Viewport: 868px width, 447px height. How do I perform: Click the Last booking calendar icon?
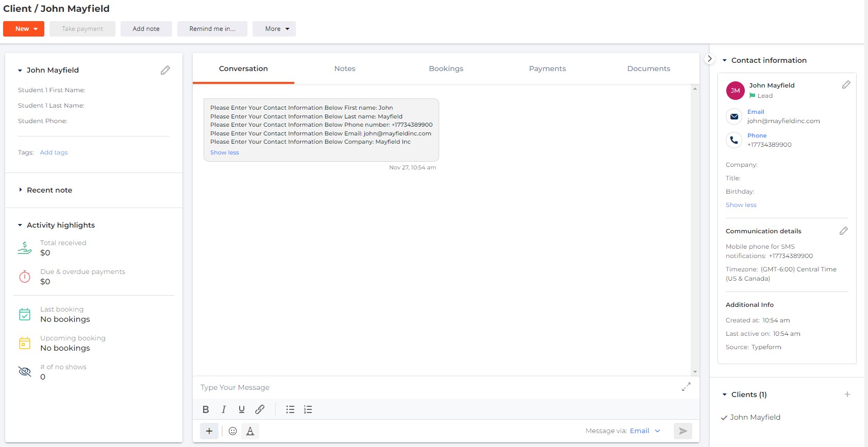click(25, 314)
